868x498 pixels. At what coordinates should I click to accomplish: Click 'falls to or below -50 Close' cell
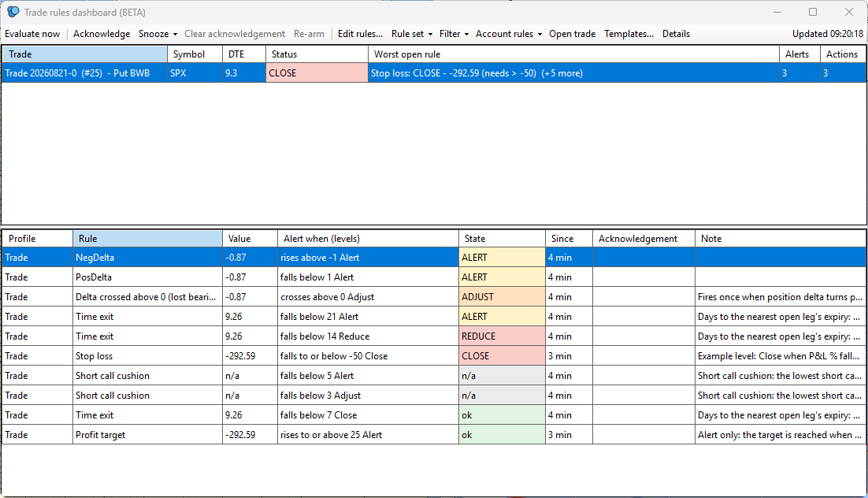[368, 356]
